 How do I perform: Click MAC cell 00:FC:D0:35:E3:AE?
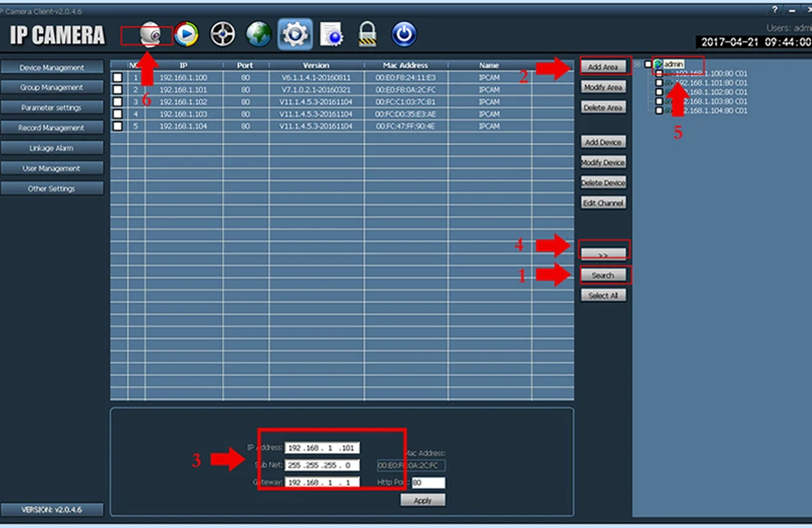point(405,113)
